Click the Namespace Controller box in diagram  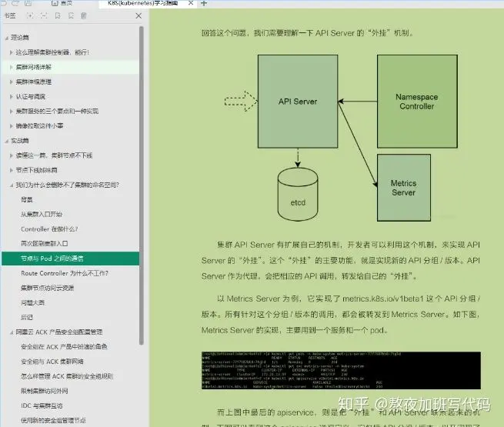tap(417, 102)
